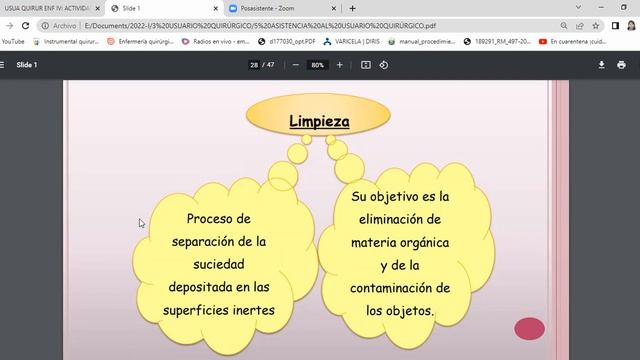Viewport: 640px width, 360px height.
Task: Open the Radios en vivo bookmark
Action: pos(216,42)
